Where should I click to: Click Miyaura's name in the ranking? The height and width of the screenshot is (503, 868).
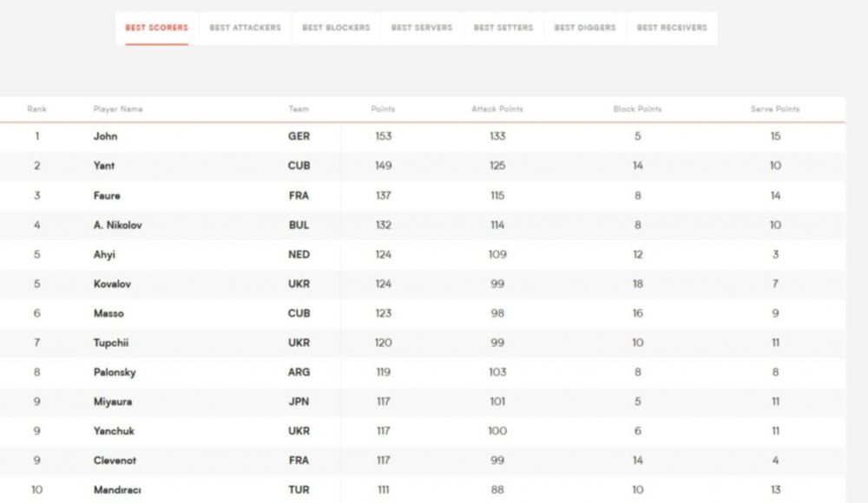point(115,402)
